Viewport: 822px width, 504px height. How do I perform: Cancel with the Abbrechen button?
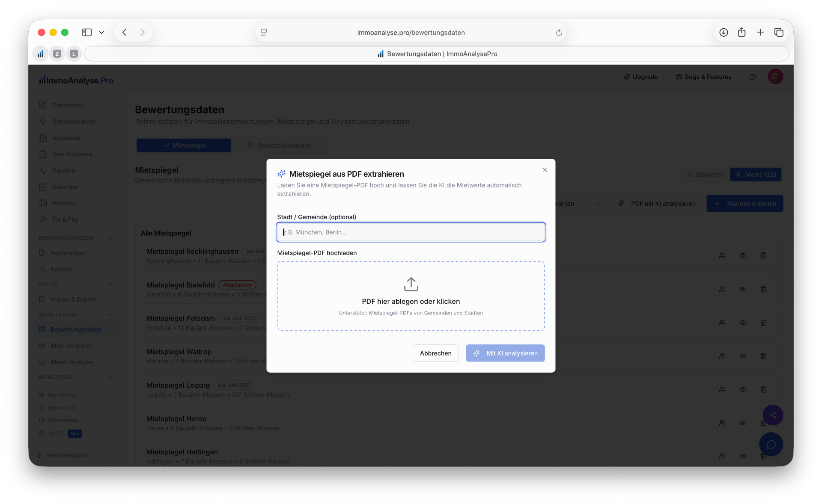tap(435, 353)
